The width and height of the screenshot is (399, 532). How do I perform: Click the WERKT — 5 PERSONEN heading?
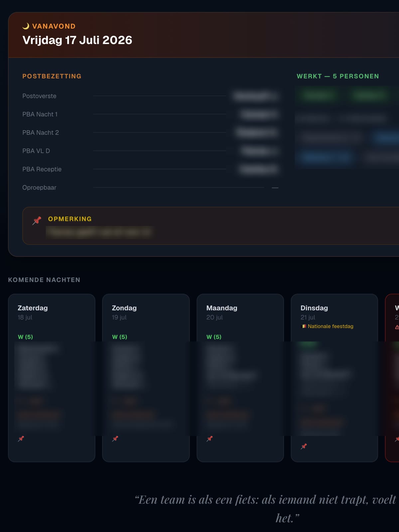(338, 76)
